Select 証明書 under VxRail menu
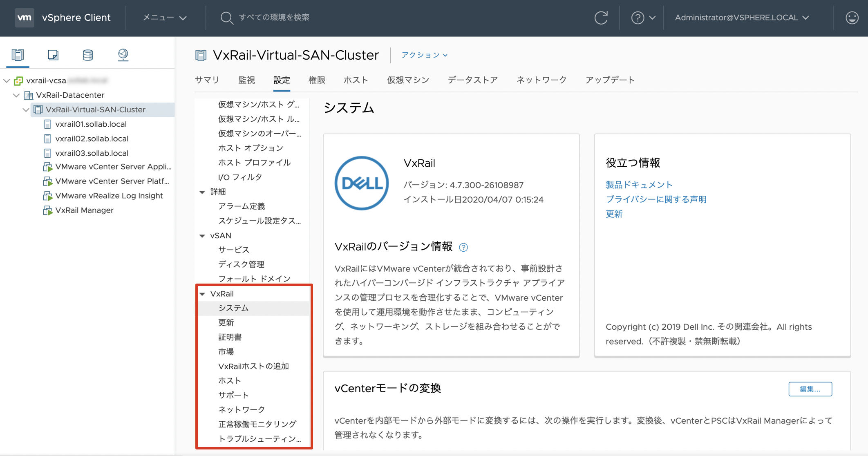 [x=230, y=337]
